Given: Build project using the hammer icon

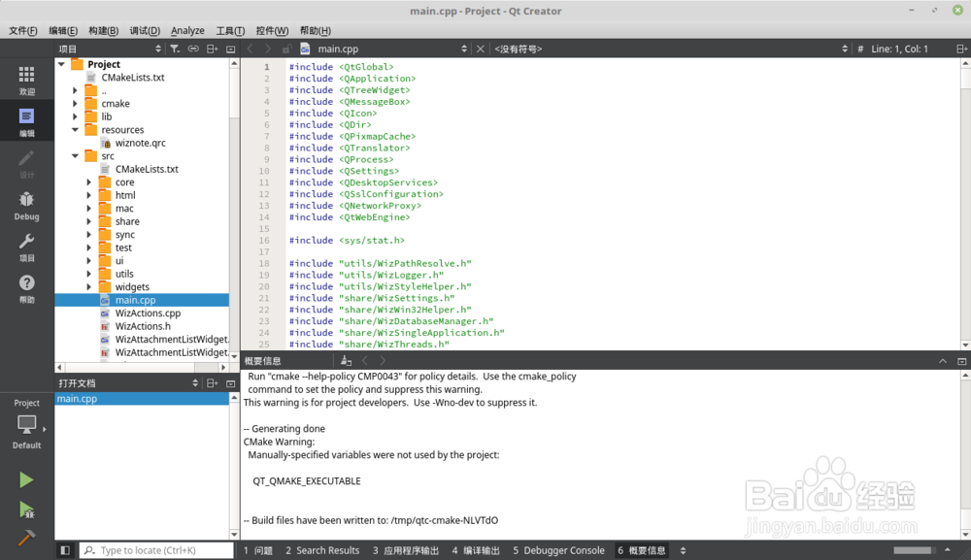Looking at the screenshot, I should click(26, 538).
